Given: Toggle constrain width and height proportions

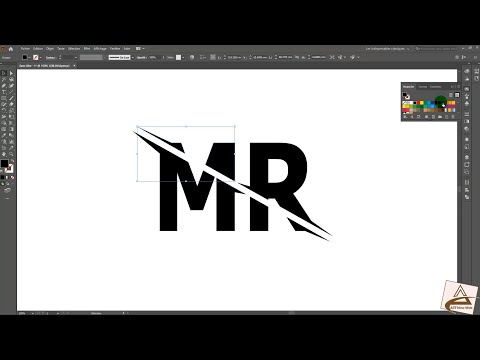Looking at the screenshot, I should pos(297,57).
